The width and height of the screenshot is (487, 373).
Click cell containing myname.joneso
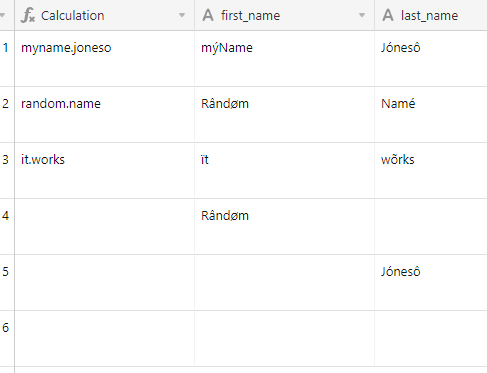tap(105, 59)
